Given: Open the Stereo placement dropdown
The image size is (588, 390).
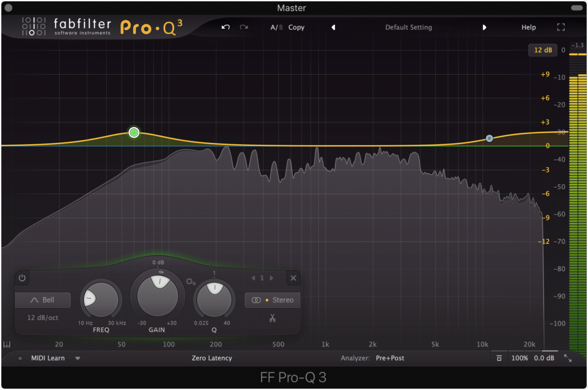Looking at the screenshot, I should tap(272, 300).
